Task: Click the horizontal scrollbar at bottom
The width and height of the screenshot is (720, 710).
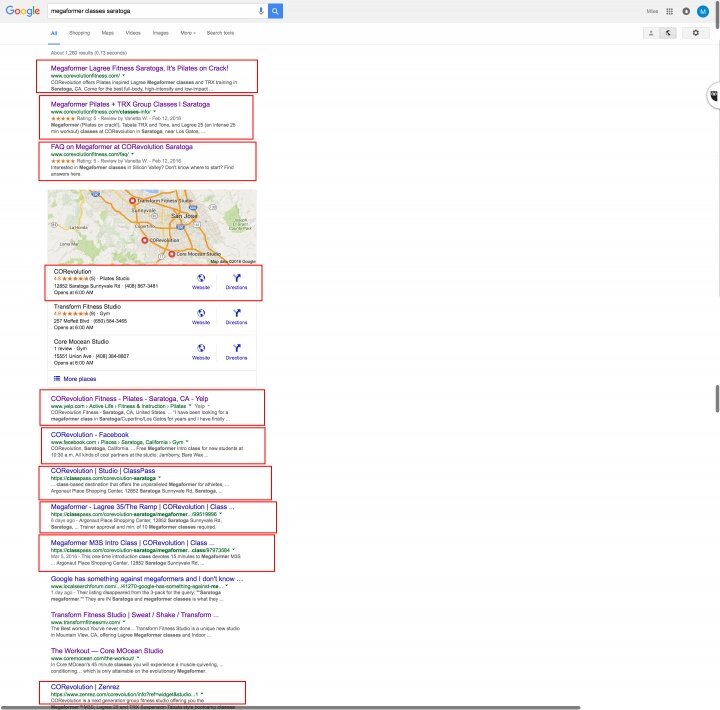Action: coord(291,708)
